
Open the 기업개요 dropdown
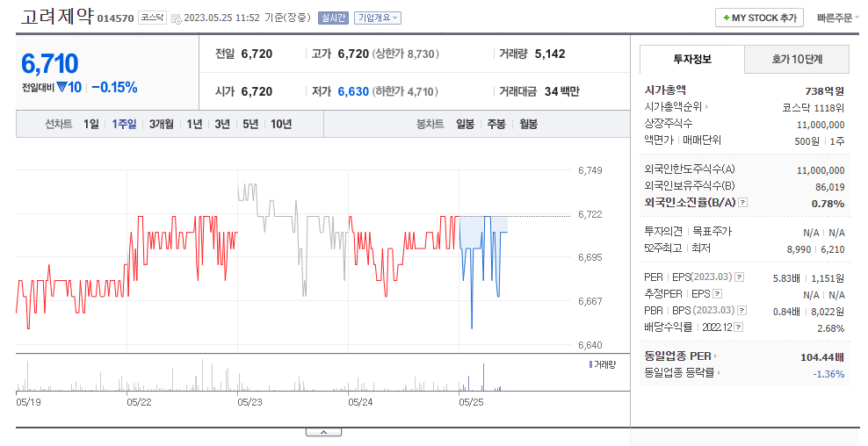378,18
